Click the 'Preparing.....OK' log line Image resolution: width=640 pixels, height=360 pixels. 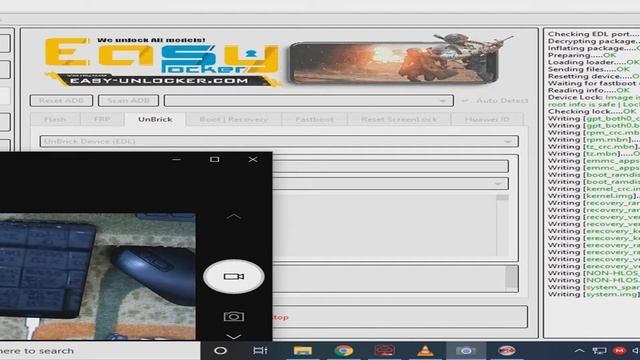582,55
